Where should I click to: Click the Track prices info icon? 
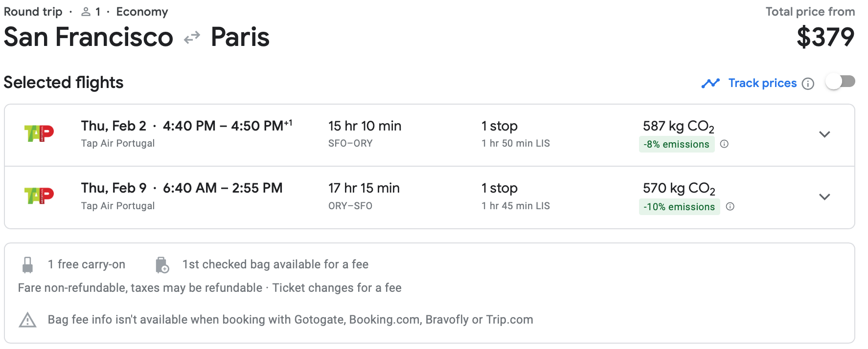(x=808, y=84)
